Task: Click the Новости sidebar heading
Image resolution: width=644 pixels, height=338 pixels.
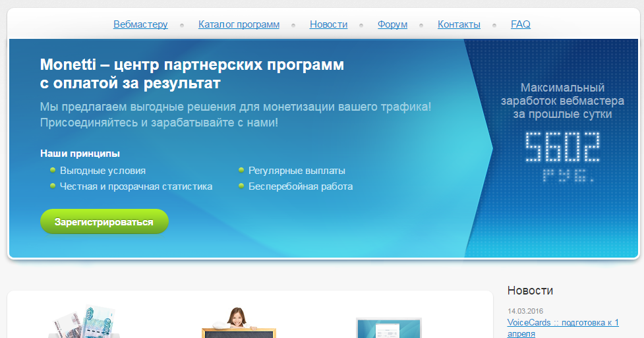Action: click(x=530, y=291)
